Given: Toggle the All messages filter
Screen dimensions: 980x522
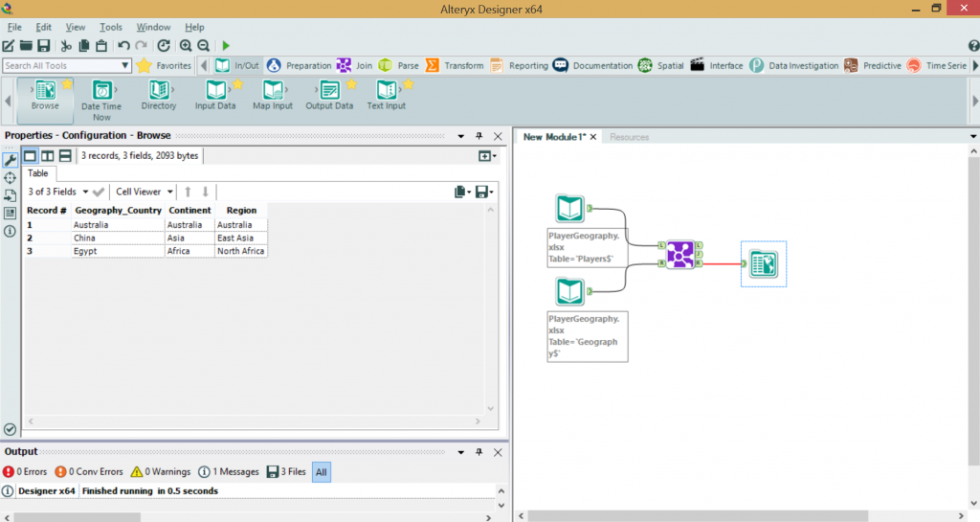Looking at the screenshot, I should point(321,471).
